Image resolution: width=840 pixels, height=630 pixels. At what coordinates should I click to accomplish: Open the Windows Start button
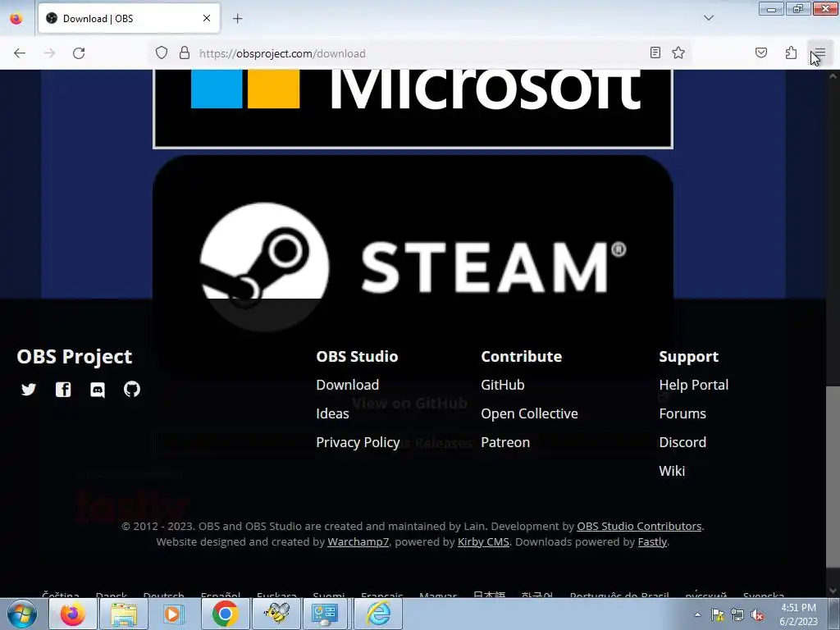[x=22, y=614]
